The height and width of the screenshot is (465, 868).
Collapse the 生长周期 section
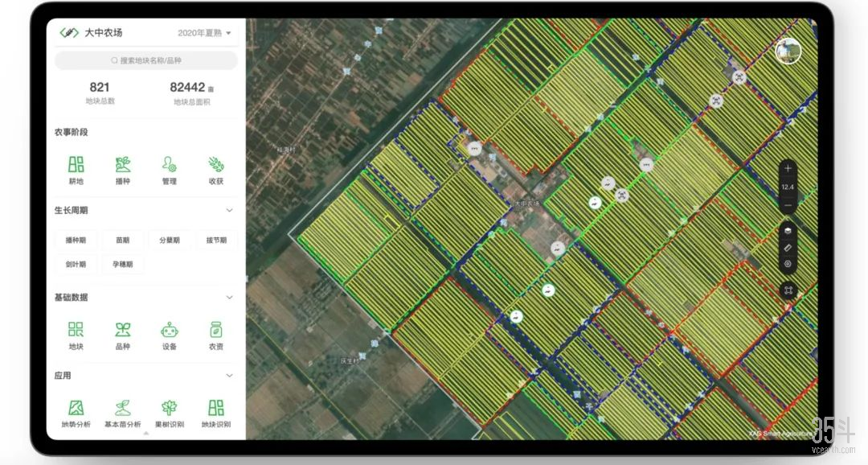(230, 211)
